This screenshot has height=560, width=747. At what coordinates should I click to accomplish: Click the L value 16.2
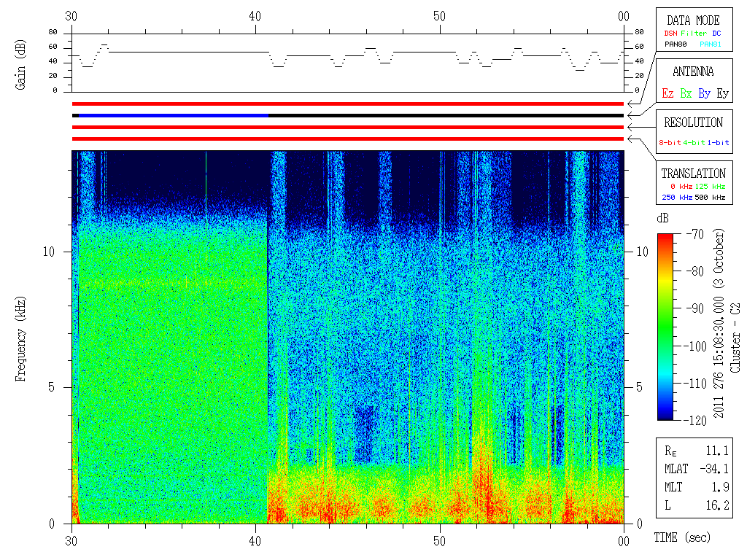717,505
